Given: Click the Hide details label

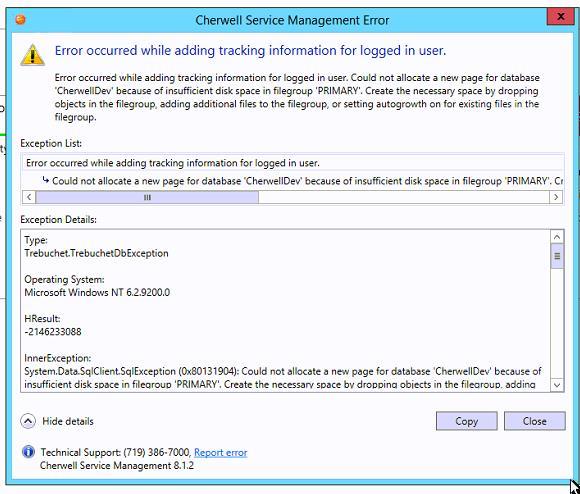Looking at the screenshot, I should (x=68, y=421).
